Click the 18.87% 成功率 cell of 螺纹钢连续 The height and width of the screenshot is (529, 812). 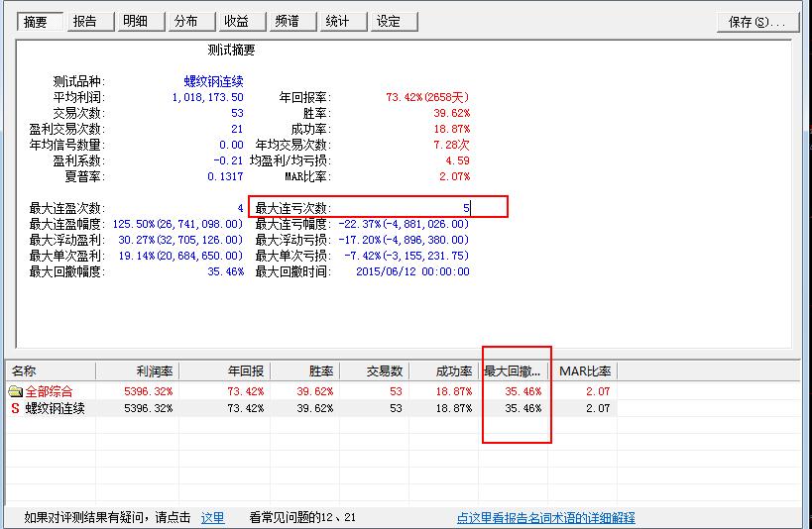coord(454,408)
